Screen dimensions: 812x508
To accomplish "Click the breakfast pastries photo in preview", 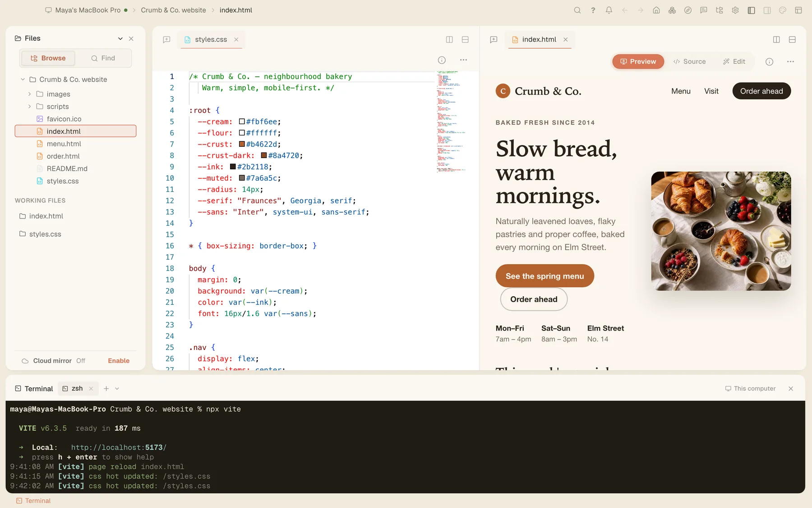I will (x=721, y=231).
